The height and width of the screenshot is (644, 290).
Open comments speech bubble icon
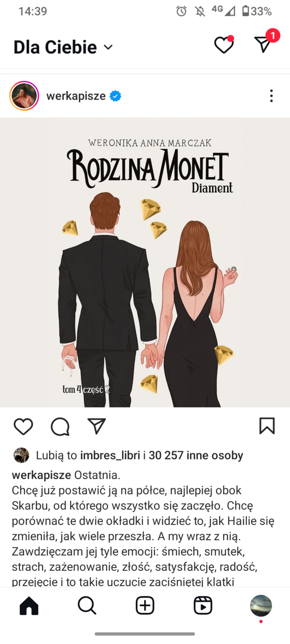pyautogui.click(x=60, y=426)
